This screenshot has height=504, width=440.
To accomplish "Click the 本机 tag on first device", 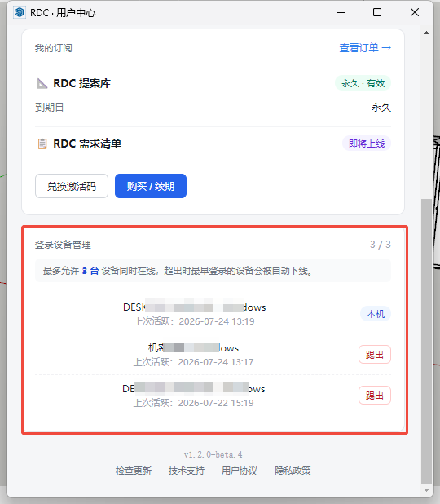I will point(376,314).
